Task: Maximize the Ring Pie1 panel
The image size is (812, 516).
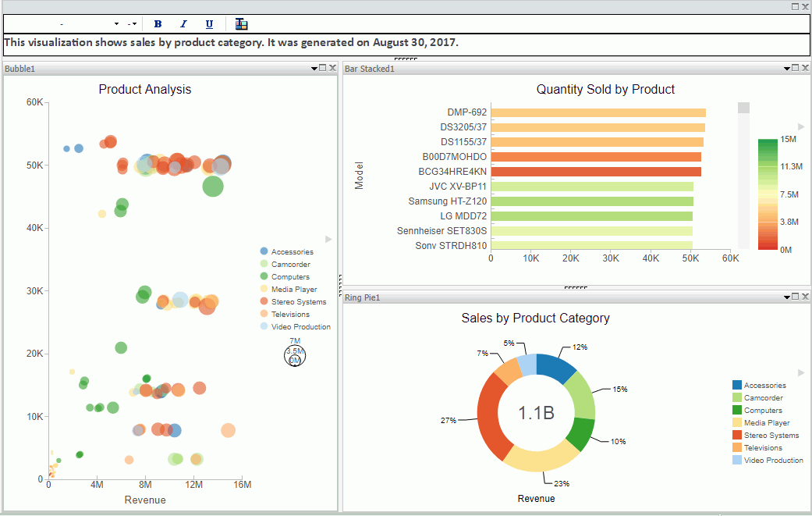Action: click(795, 297)
